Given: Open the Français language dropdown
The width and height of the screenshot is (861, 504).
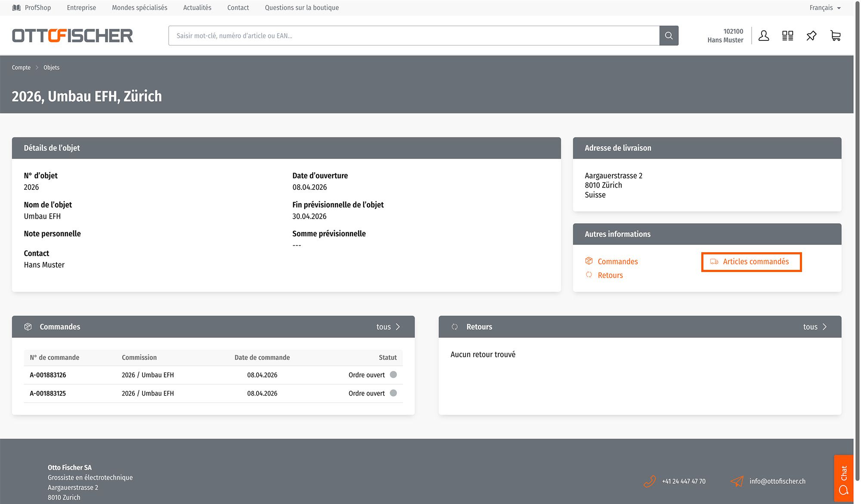Looking at the screenshot, I should tap(824, 8).
